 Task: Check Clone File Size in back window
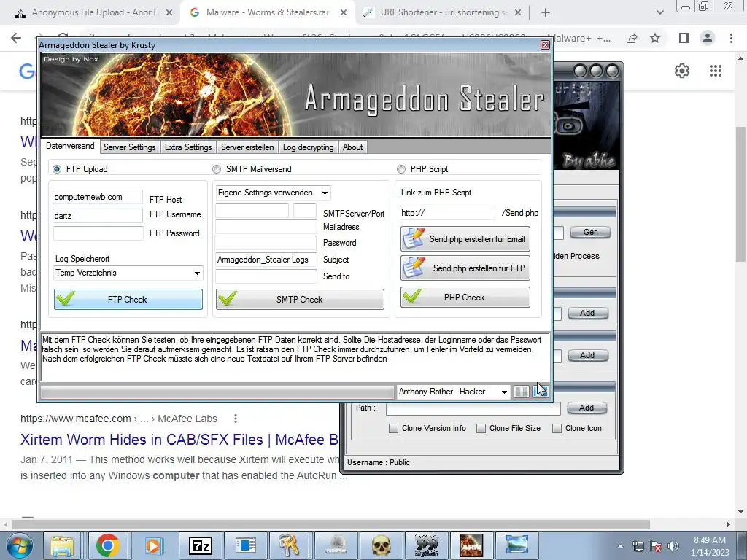[481, 428]
